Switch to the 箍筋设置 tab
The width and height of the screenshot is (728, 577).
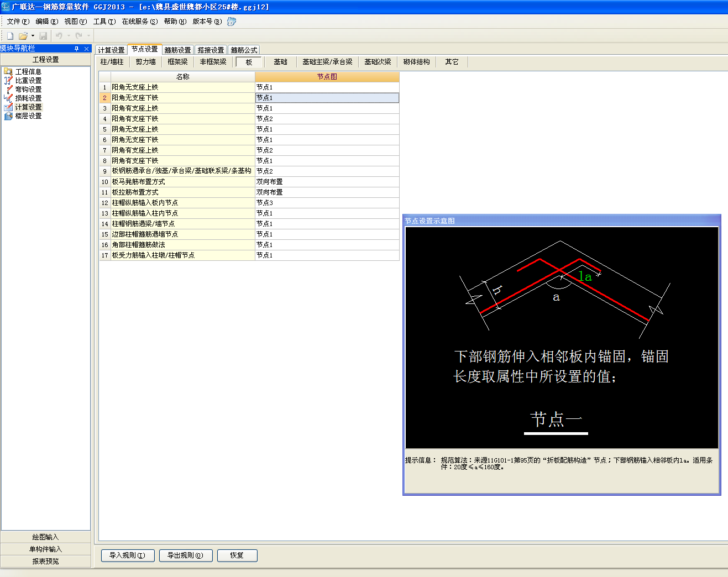pyautogui.click(x=177, y=50)
